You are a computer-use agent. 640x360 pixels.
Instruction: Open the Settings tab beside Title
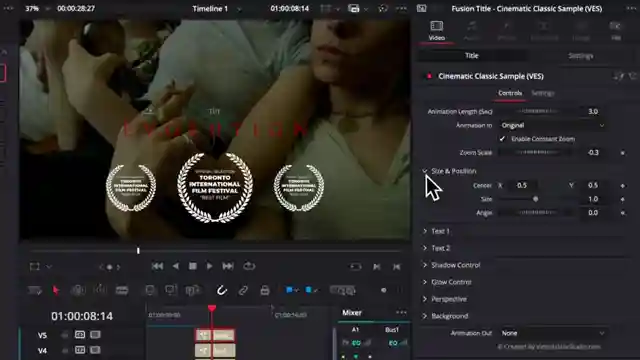point(580,56)
